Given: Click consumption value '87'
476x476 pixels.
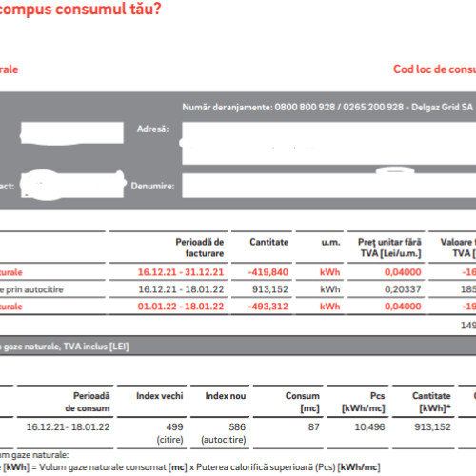Looking at the screenshot, I should click(x=313, y=426).
